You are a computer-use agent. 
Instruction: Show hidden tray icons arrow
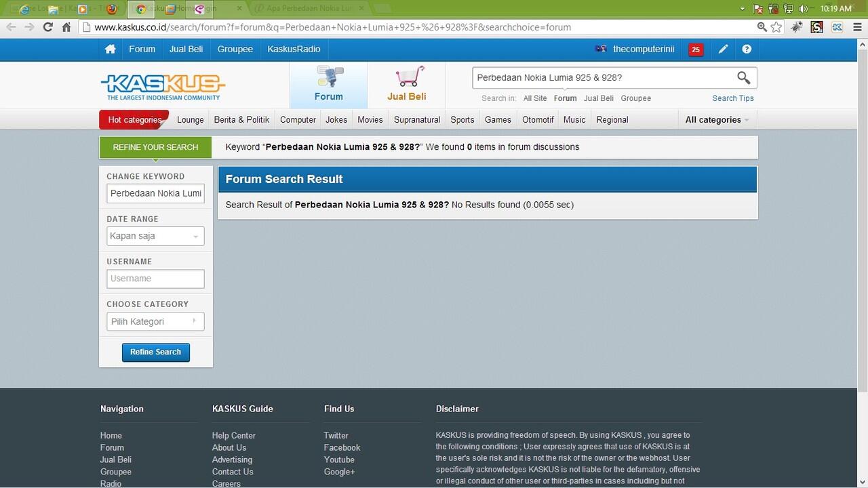tap(743, 9)
